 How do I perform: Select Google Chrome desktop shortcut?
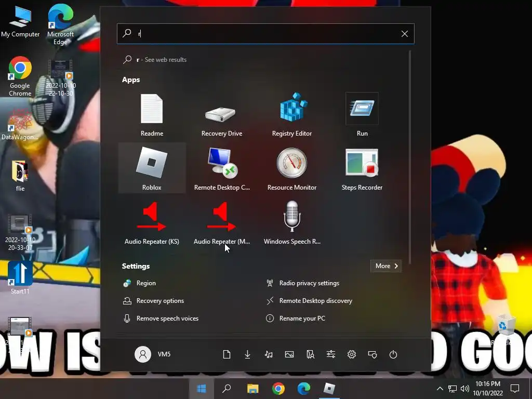click(x=20, y=76)
